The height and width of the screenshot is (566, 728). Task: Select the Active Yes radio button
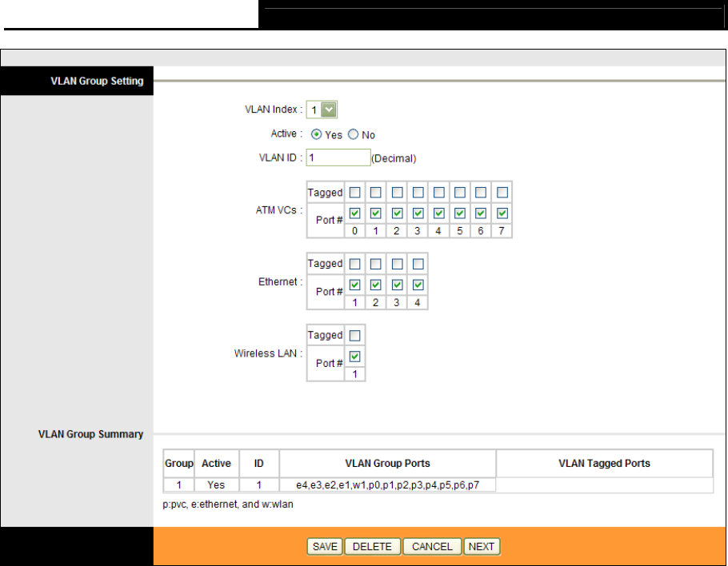[x=316, y=134]
